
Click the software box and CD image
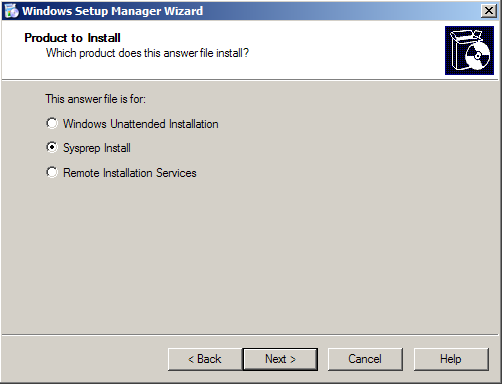469,50
